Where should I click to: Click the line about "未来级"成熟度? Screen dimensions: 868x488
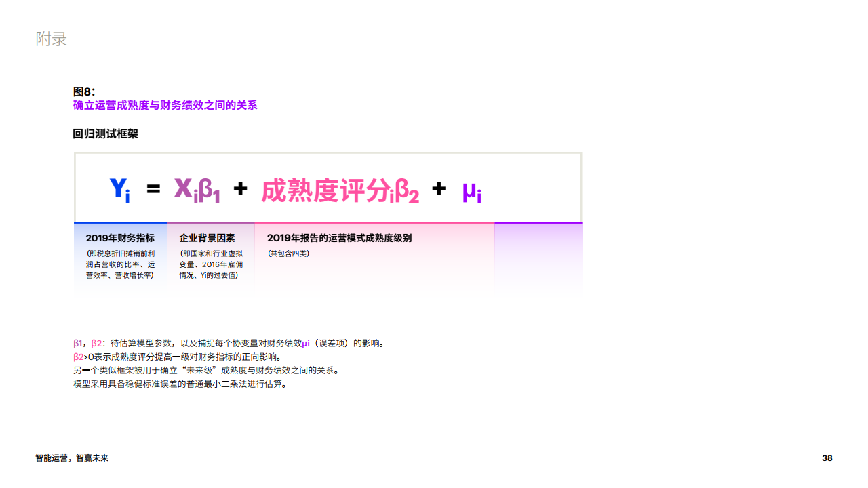pos(205,370)
